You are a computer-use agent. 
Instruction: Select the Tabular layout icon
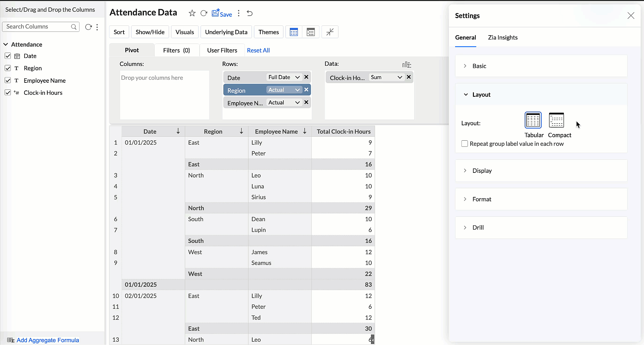click(x=533, y=120)
